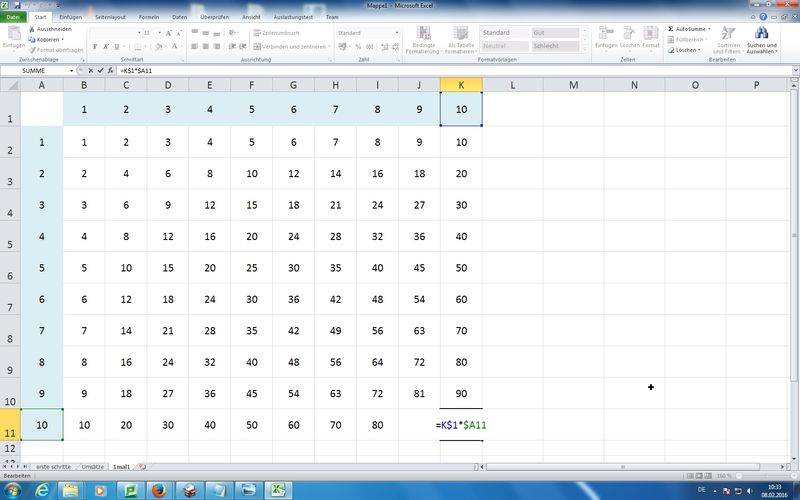Open the insert function fx dialog

click(x=110, y=71)
